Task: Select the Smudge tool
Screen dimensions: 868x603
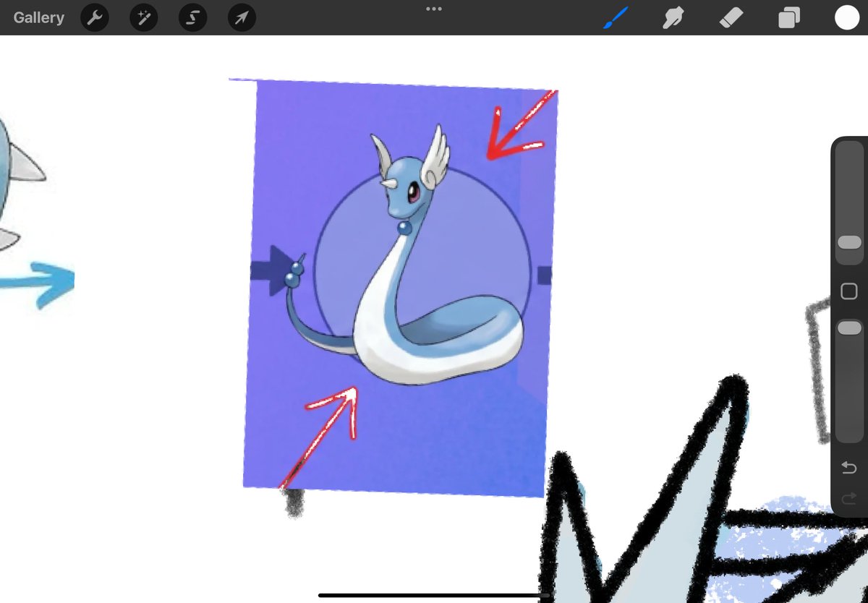Action: pos(673,17)
